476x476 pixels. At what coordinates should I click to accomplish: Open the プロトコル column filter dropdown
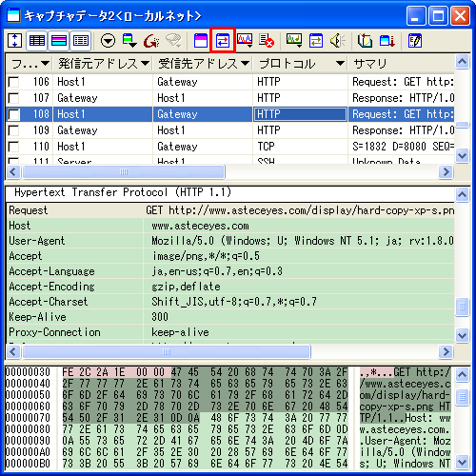click(340, 64)
